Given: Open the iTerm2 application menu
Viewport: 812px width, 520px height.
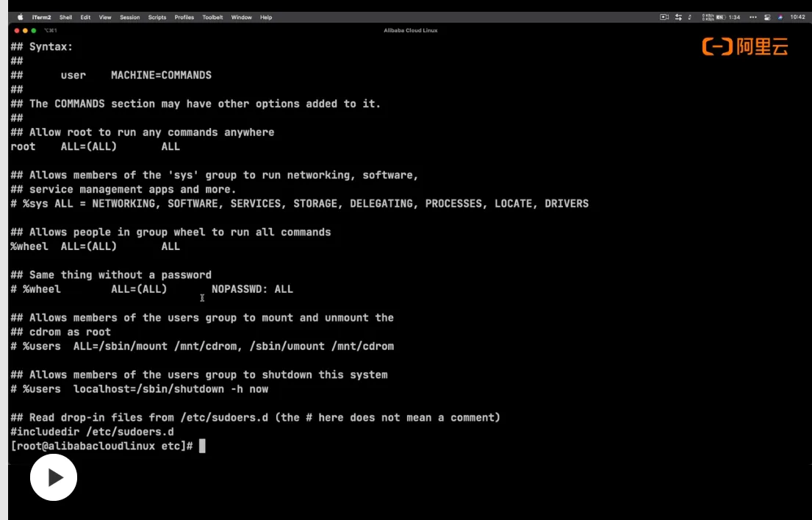Looking at the screenshot, I should pyautogui.click(x=41, y=17).
